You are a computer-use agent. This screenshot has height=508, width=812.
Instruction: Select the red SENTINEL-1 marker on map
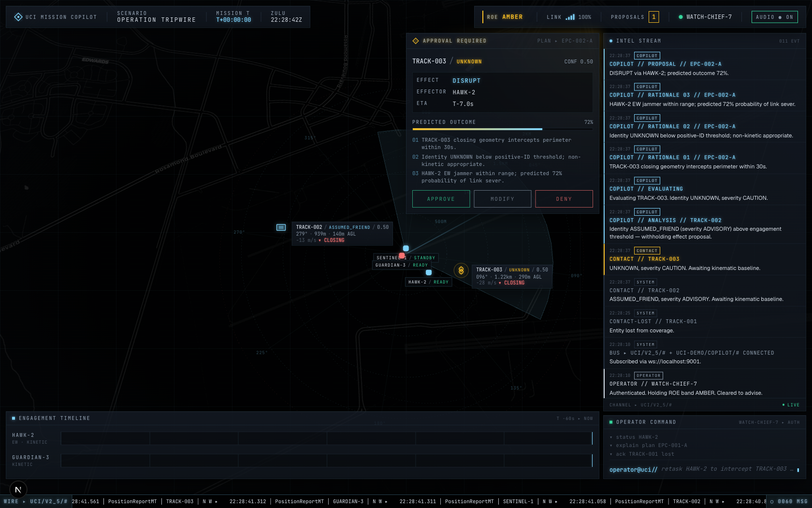tap(402, 255)
